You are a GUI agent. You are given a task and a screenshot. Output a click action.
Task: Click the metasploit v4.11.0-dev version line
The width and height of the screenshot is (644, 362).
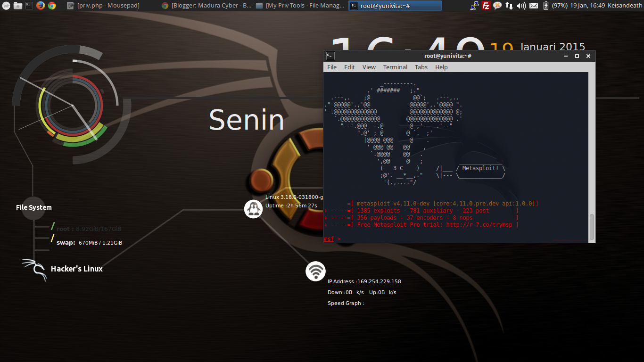click(x=442, y=204)
